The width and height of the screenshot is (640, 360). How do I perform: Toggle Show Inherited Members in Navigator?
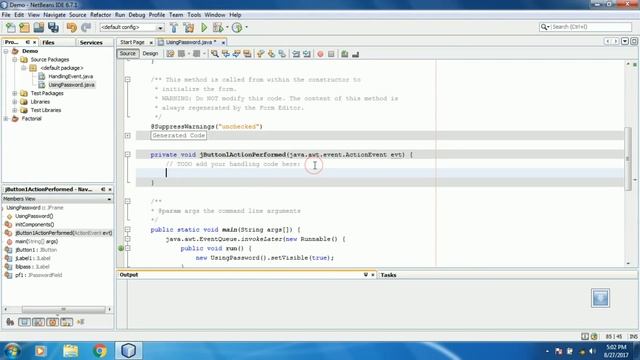point(10,322)
